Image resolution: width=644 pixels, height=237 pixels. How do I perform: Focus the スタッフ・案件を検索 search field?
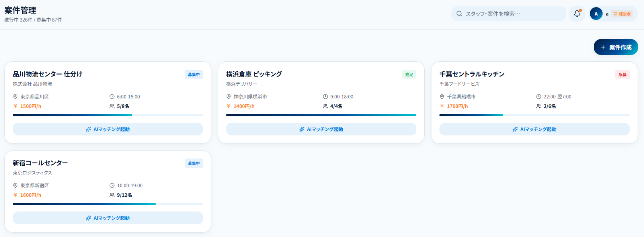509,14
